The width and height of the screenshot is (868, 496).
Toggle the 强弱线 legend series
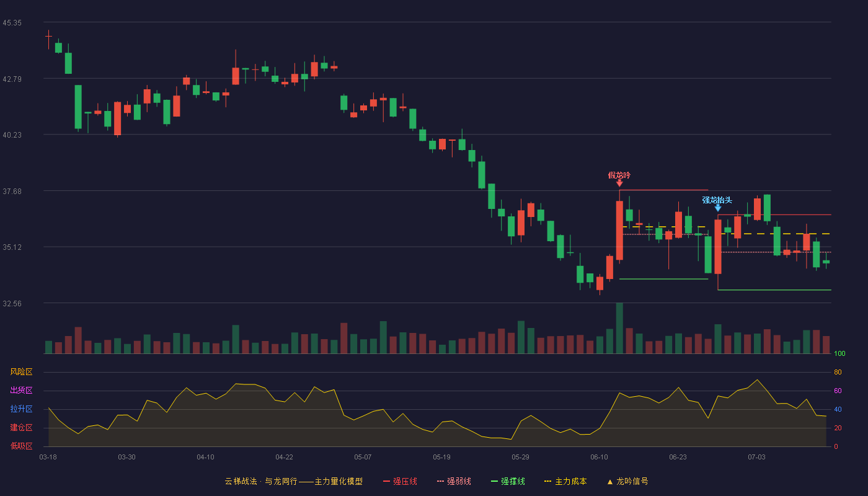(x=454, y=481)
